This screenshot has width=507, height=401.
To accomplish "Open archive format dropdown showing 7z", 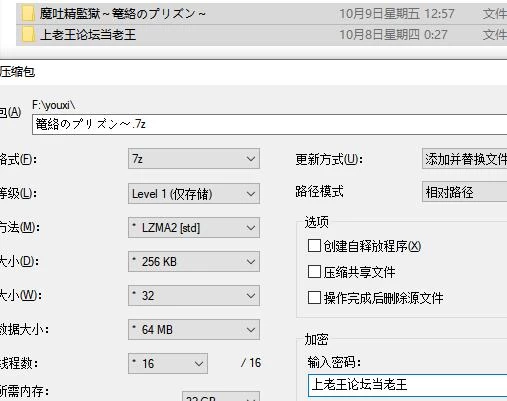I will (194, 159).
